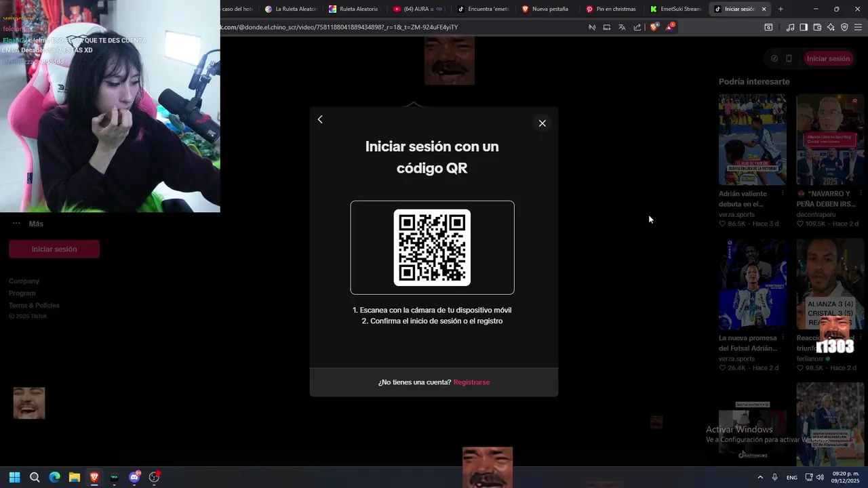Click the red Iniciar sesión button in left sidebar
Image resolution: width=868 pixels, height=488 pixels.
click(54, 249)
